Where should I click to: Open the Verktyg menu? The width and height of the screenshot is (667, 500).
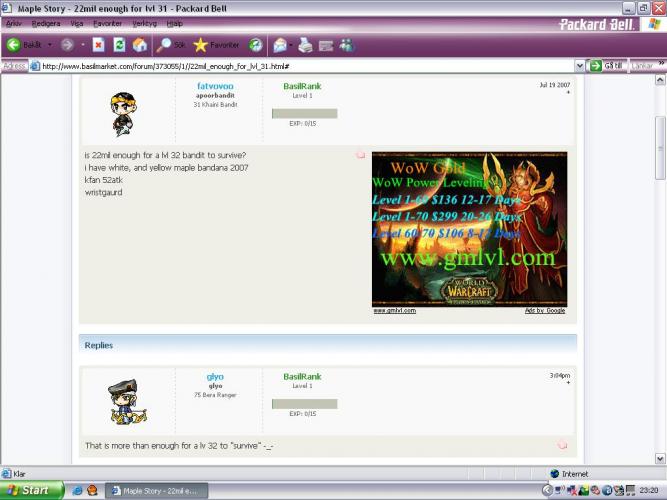(145, 24)
